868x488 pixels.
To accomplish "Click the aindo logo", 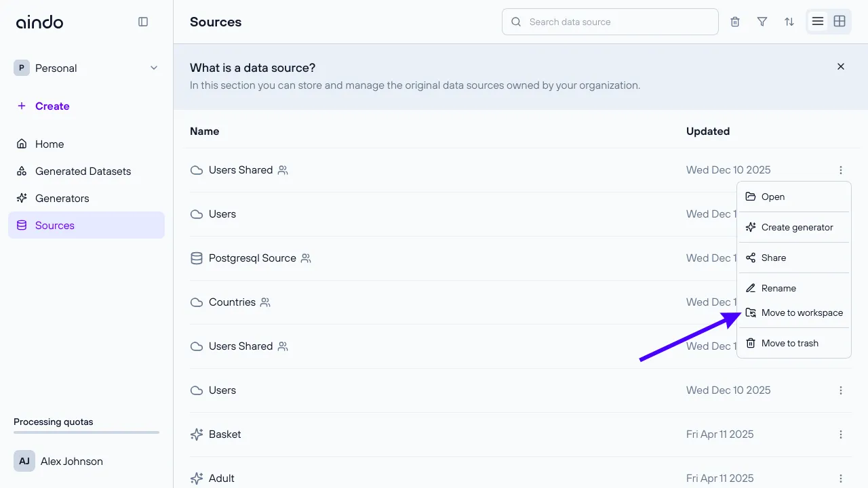I will coord(39,21).
